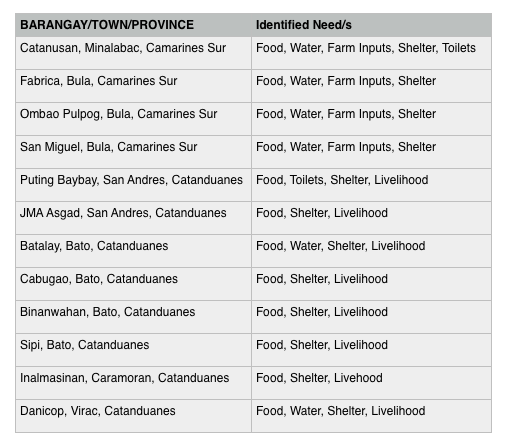Screen dimensions: 506x446
Task: Select the Binanwahan, Bato, Catanduanes cell
Action: coord(133,317)
